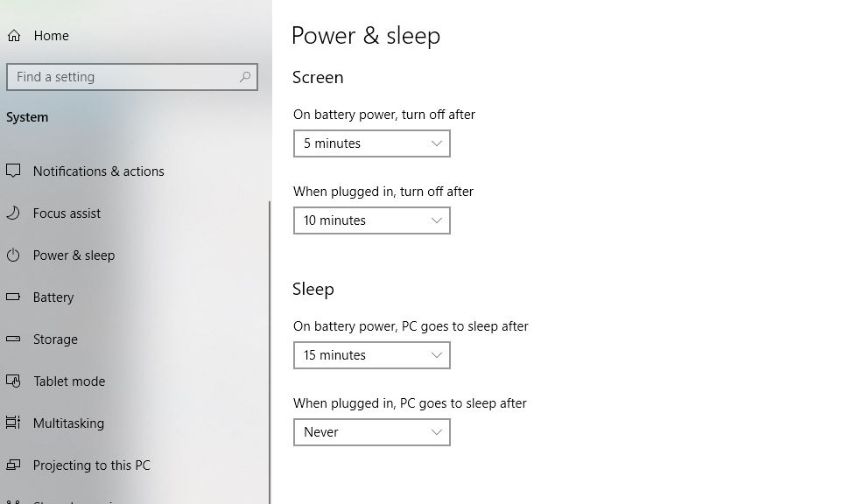
Task: Click the Projecting to this PC icon
Action: pyautogui.click(x=13, y=465)
